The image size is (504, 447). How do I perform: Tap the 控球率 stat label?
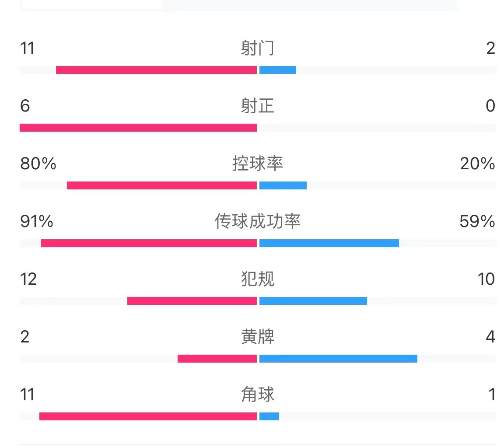click(257, 164)
